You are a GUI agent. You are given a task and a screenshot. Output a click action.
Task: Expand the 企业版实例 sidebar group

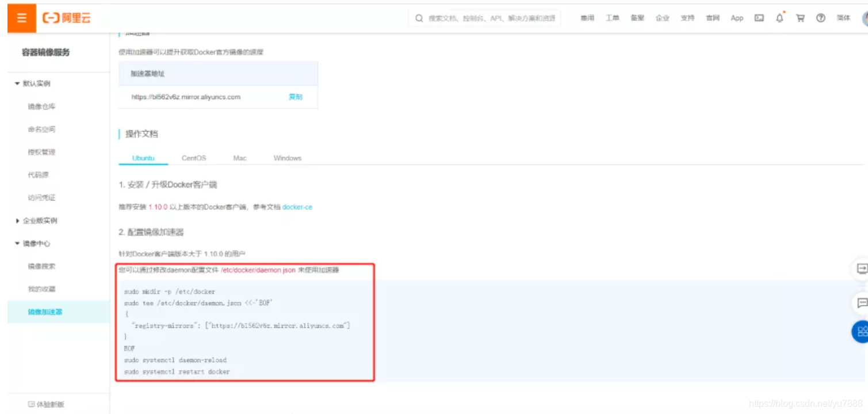point(36,221)
